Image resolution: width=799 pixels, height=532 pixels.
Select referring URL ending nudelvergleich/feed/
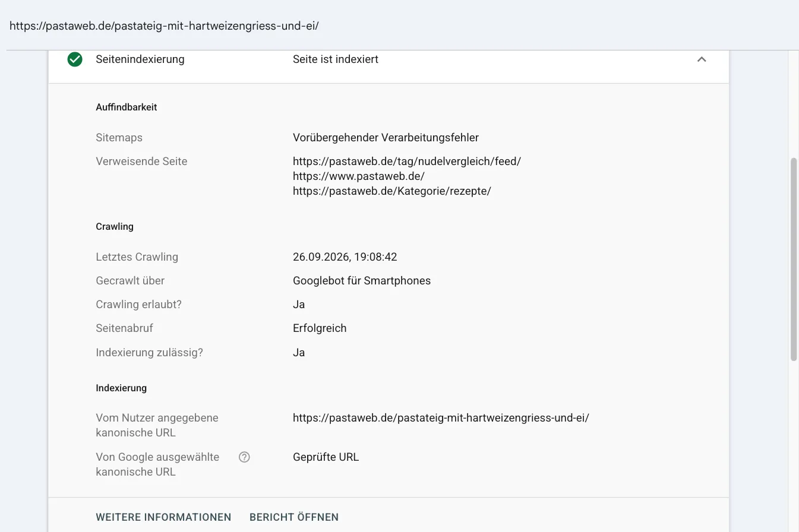(x=407, y=161)
